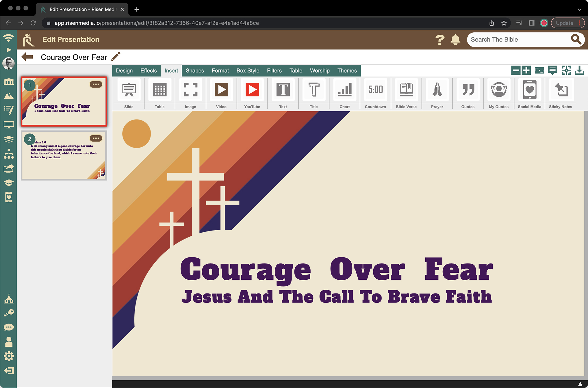Viewport: 588px width, 388px height.
Task: Add a Prayer element to the slide
Action: click(x=437, y=90)
